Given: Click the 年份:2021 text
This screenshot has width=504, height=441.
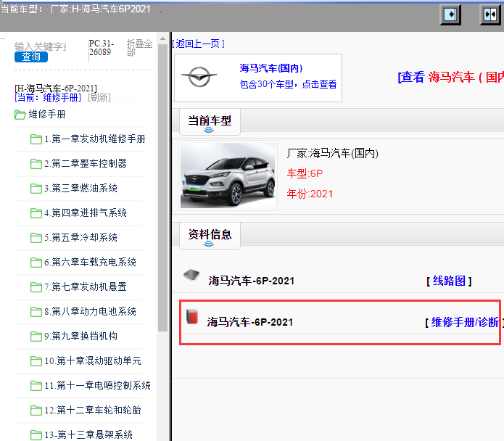Looking at the screenshot, I should tap(310, 194).
